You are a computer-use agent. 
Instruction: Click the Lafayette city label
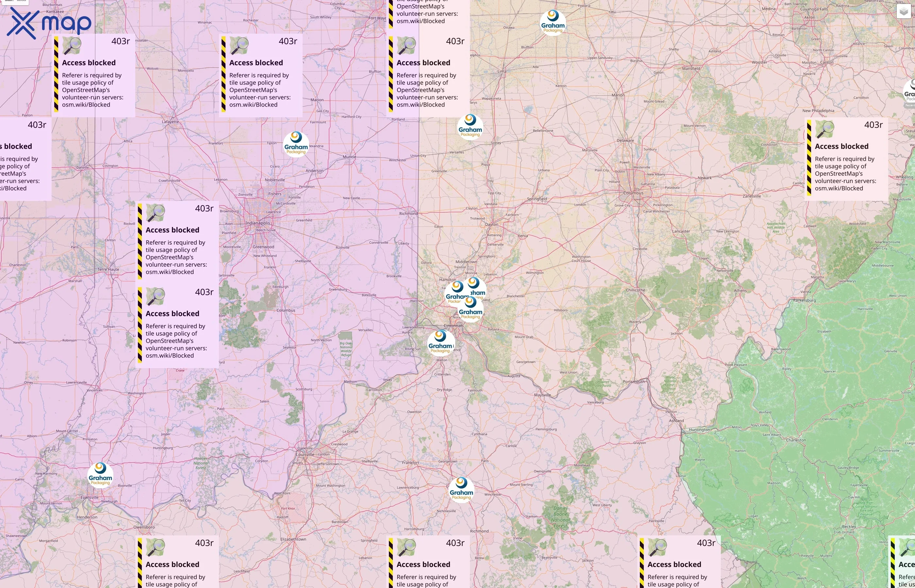click(x=170, y=122)
